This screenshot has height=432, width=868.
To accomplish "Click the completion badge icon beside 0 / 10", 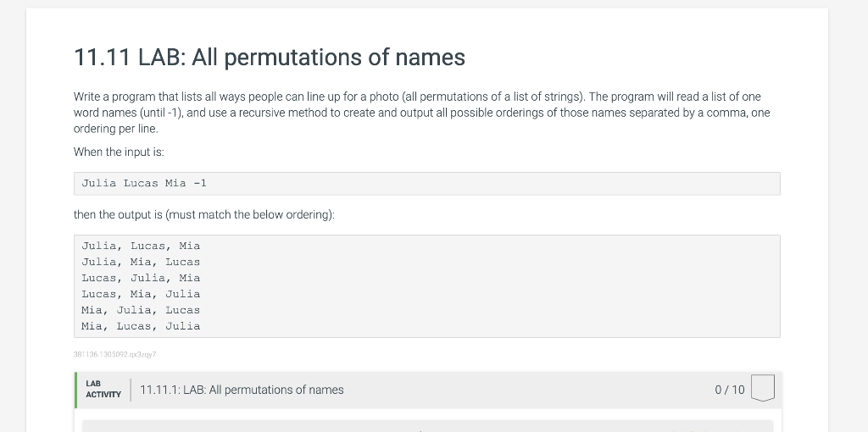I will tap(762, 388).
